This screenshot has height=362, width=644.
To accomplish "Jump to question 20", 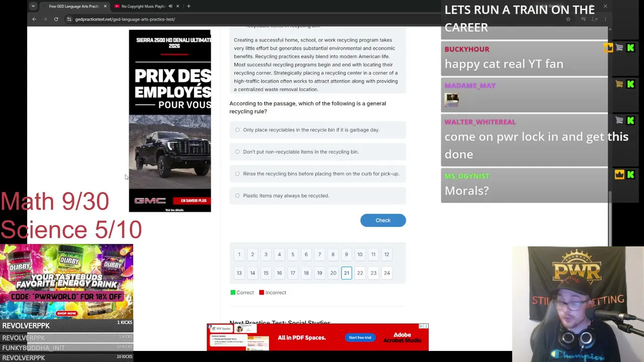I will point(333,273).
